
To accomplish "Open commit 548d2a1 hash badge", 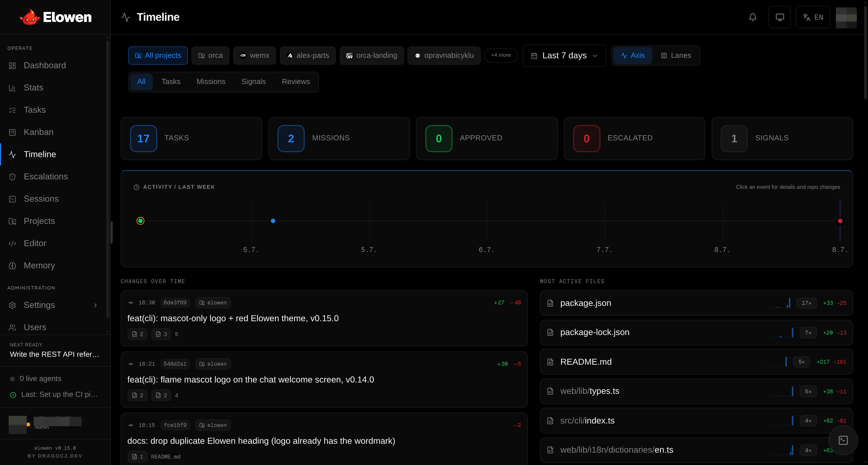I will tap(175, 364).
